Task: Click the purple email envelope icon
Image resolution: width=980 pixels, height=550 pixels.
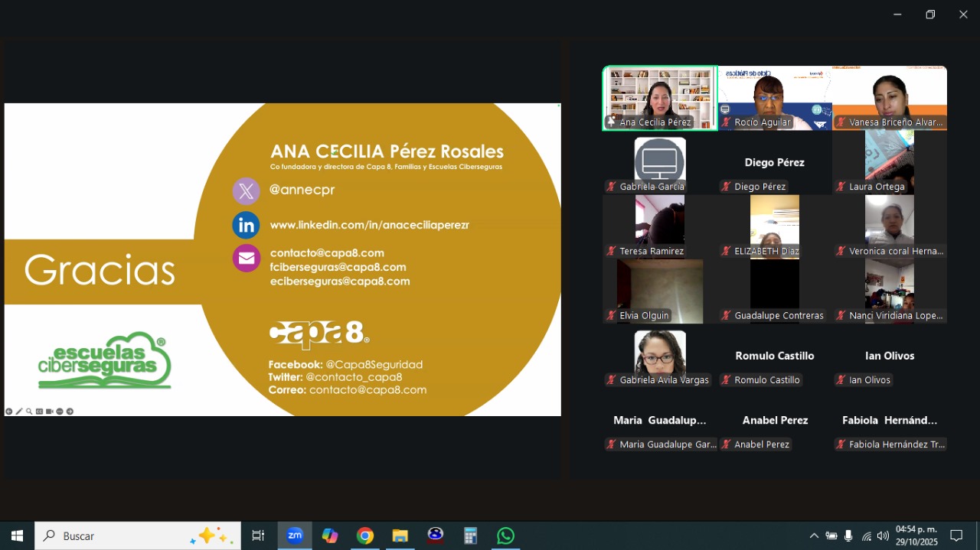Action: (x=247, y=259)
